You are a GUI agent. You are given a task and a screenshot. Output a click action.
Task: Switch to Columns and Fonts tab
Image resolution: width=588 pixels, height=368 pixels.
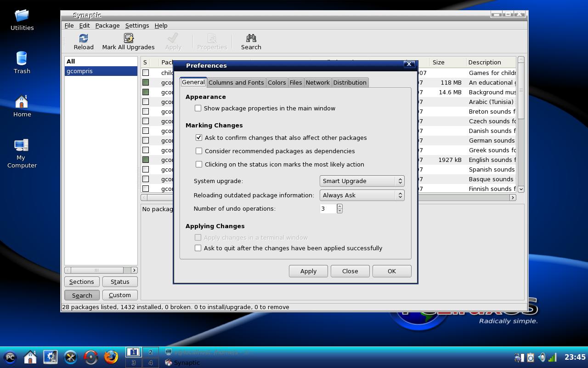click(236, 82)
